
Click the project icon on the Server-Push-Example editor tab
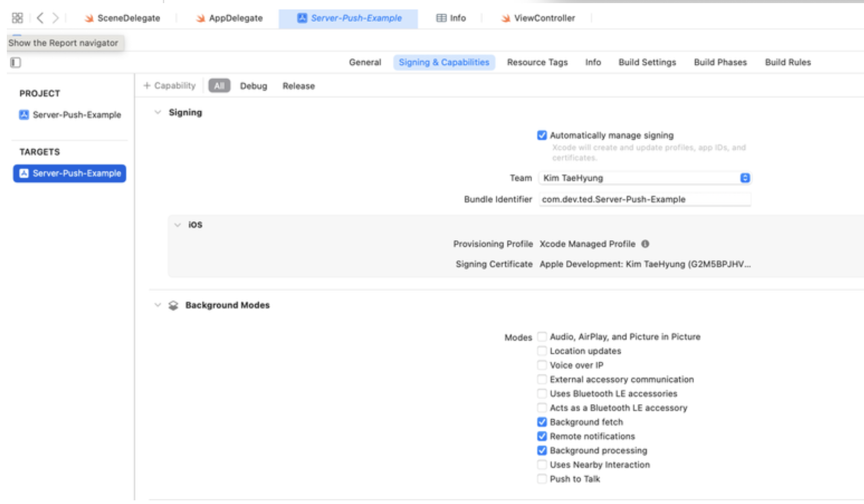pyautogui.click(x=302, y=18)
